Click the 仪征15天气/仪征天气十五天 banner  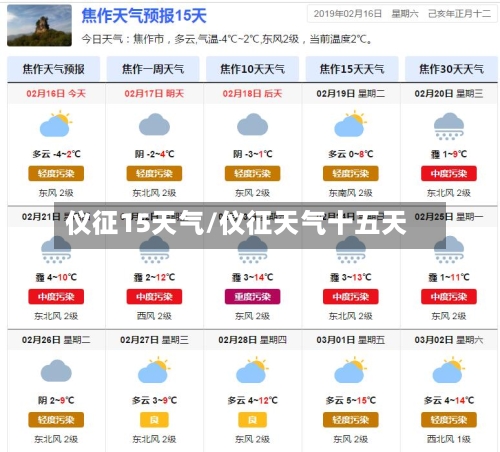pos(250,225)
